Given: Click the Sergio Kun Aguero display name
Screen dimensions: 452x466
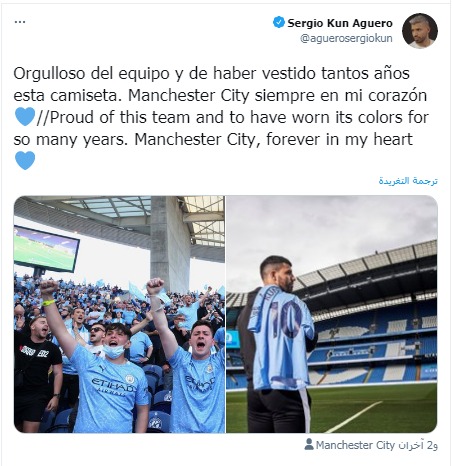Looking at the screenshot, I should pyautogui.click(x=340, y=23).
